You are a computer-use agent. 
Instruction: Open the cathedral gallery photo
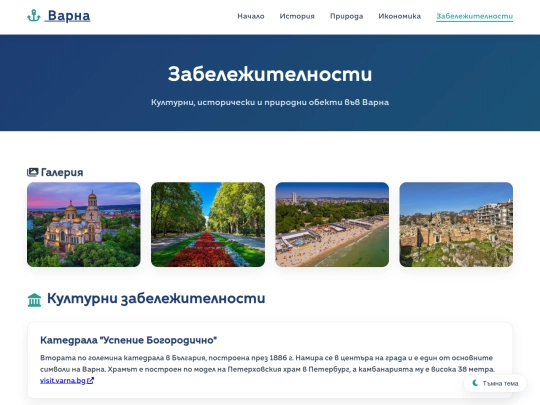pos(84,224)
